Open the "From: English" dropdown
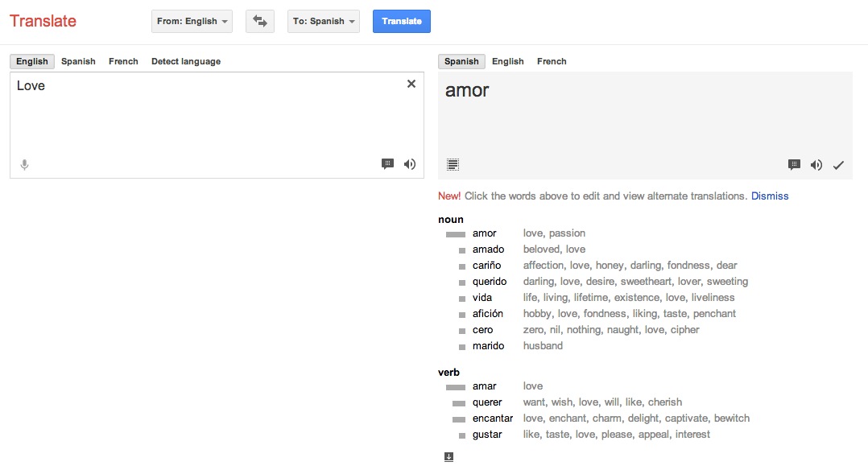 click(x=191, y=21)
